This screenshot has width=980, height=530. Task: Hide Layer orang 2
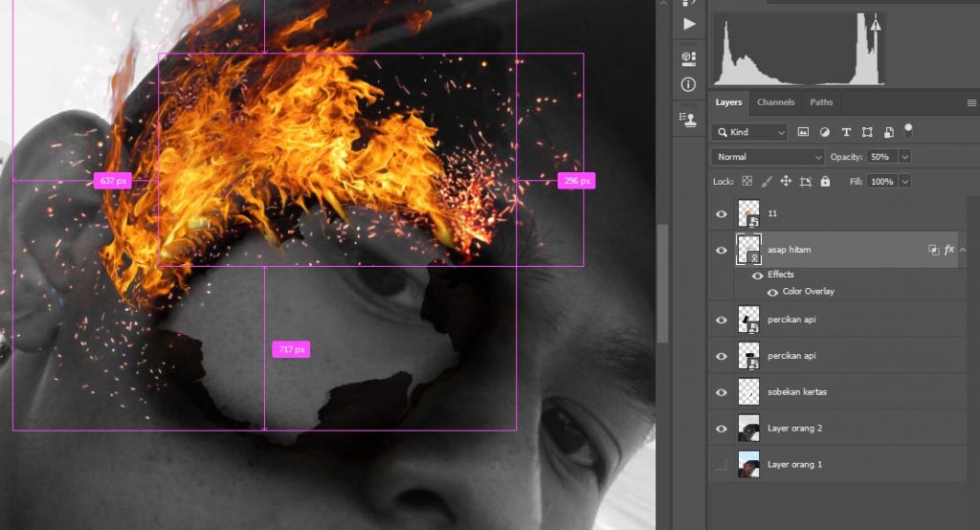[x=722, y=429]
